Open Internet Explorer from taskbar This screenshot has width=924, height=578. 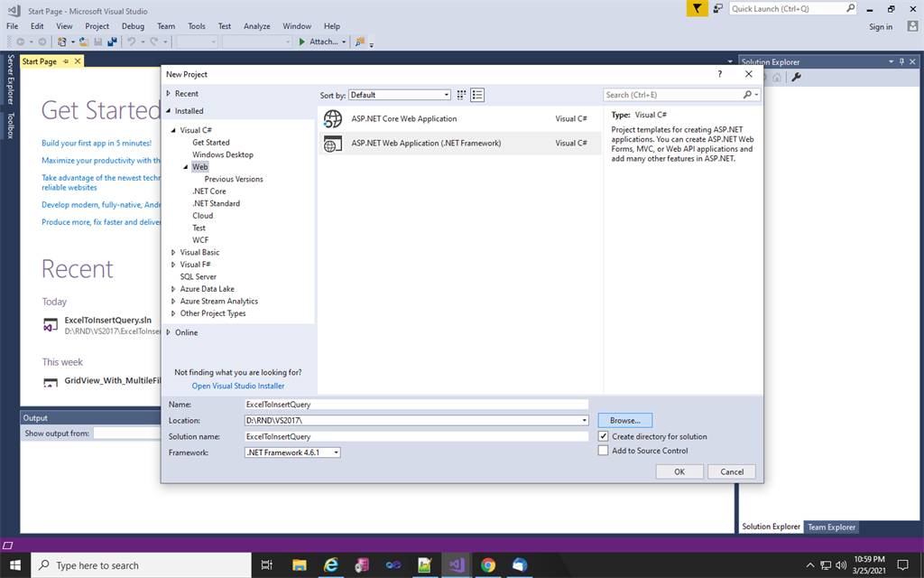click(331, 565)
